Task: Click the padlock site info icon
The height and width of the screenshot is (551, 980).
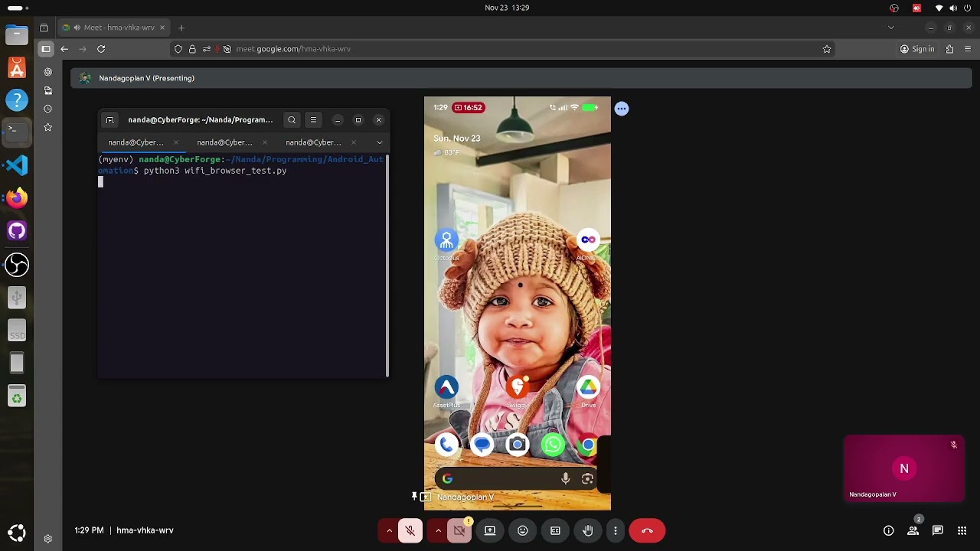Action: (192, 49)
